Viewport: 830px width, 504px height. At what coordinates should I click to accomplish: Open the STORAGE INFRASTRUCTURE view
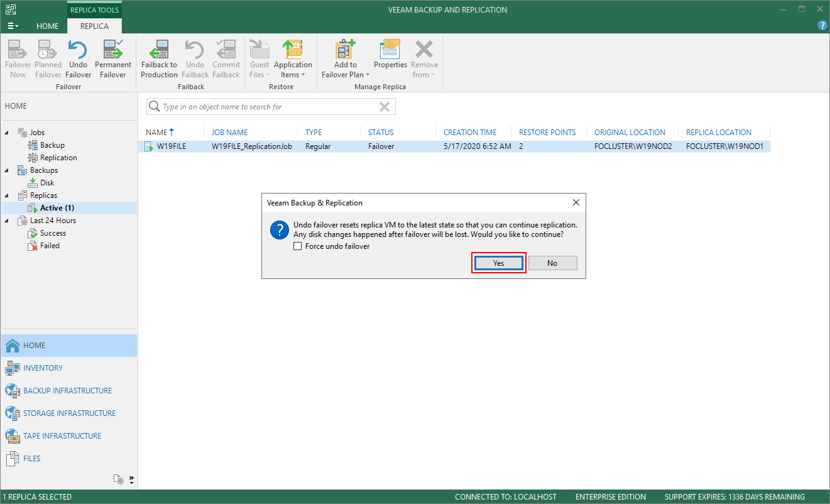point(68,414)
